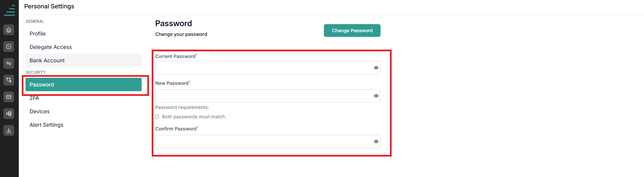
Task: Open the dollar coins stack icon
Action: click(x=9, y=114)
